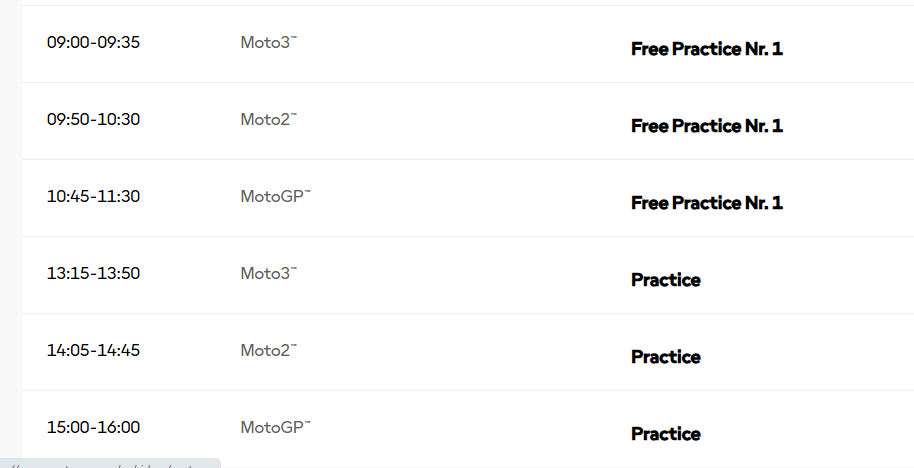
Task: Open the Moto3 Practice session
Action: coord(666,280)
